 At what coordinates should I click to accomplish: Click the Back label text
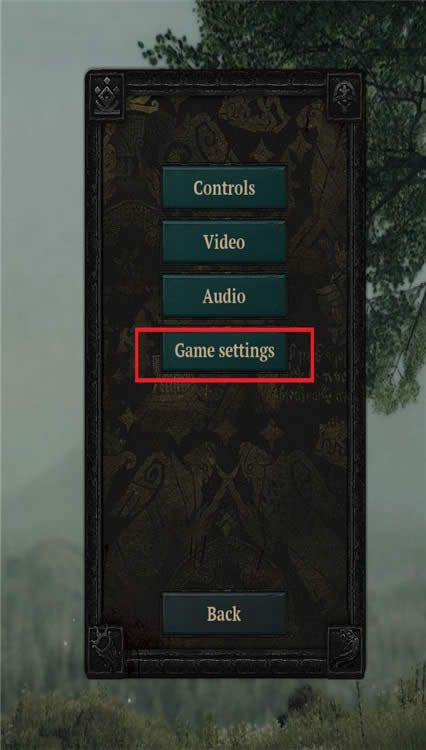(224, 614)
